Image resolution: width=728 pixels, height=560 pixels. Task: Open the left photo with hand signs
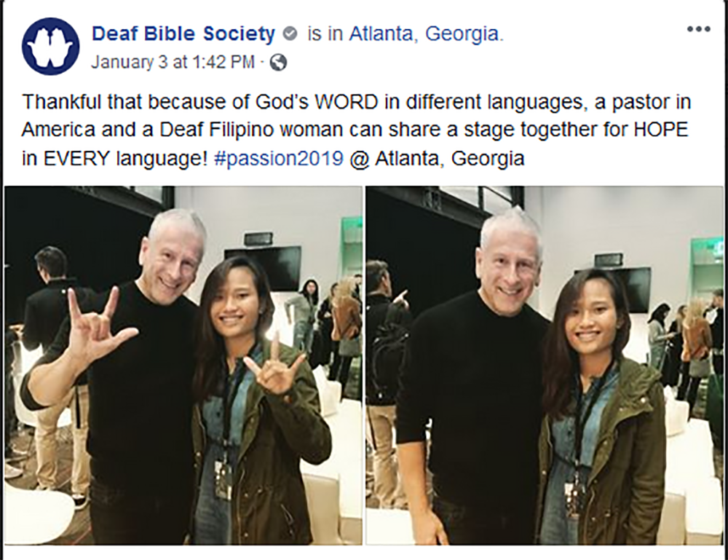pyautogui.click(x=183, y=366)
